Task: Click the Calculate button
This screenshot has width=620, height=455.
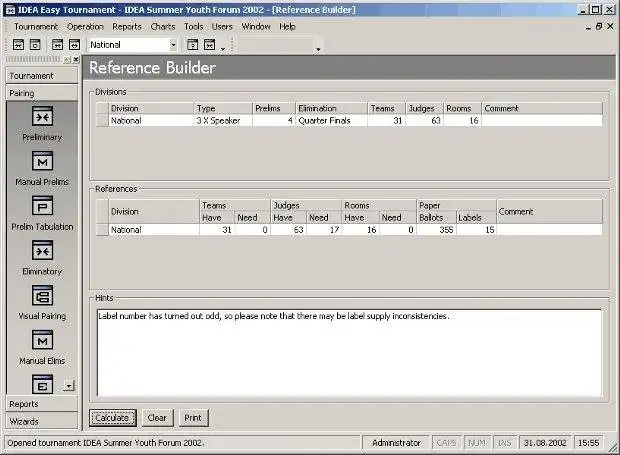Action: coord(113,418)
